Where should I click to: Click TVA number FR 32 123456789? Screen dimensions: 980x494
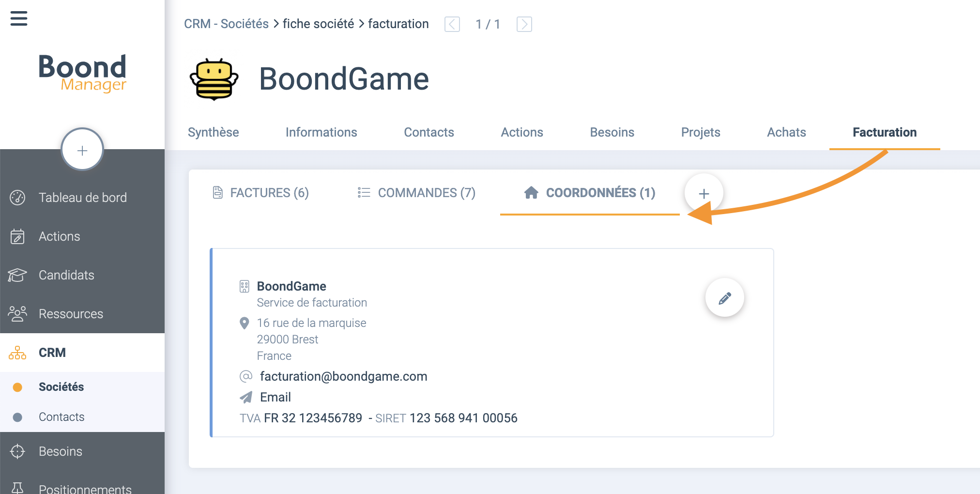click(313, 418)
